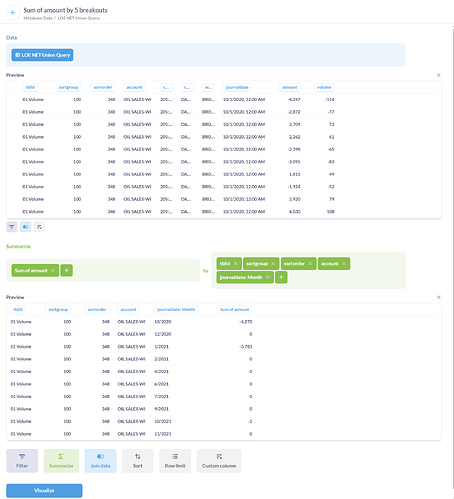454x499 pixels.
Task: Add another aggregation with plus icon
Action: tap(66, 270)
